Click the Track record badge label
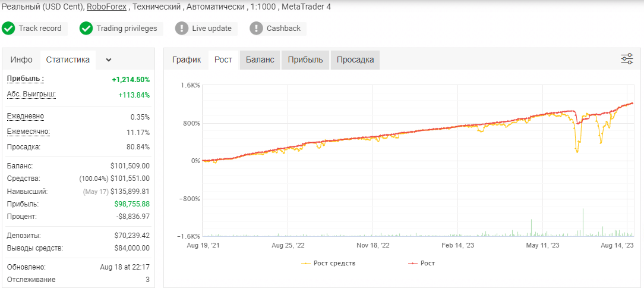The image size is (644, 288). 40,29
